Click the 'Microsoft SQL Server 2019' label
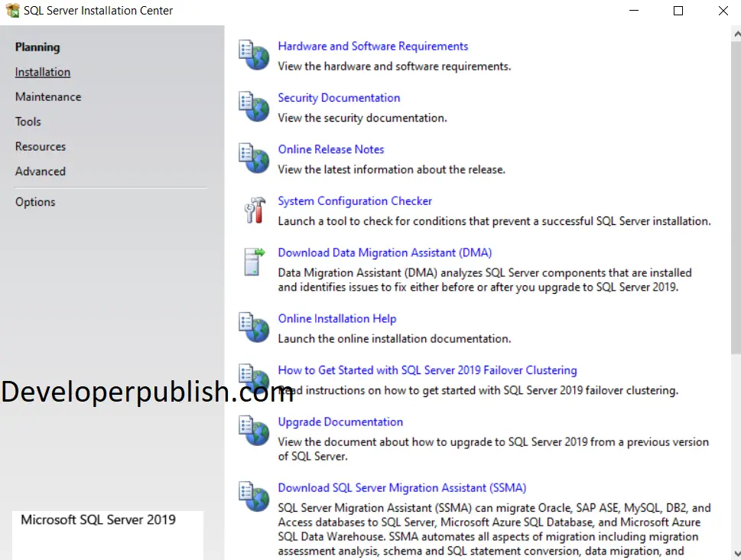The width and height of the screenshot is (741, 560). click(99, 519)
